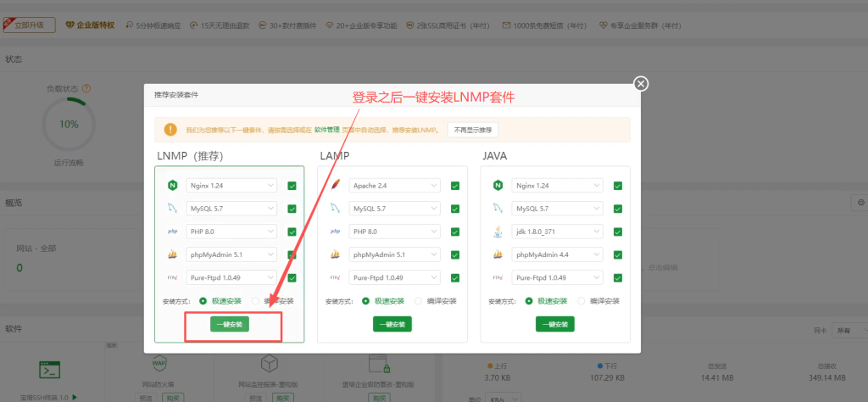Open the Apache 2.4 version dropdown
The image size is (868, 402).
click(x=395, y=186)
